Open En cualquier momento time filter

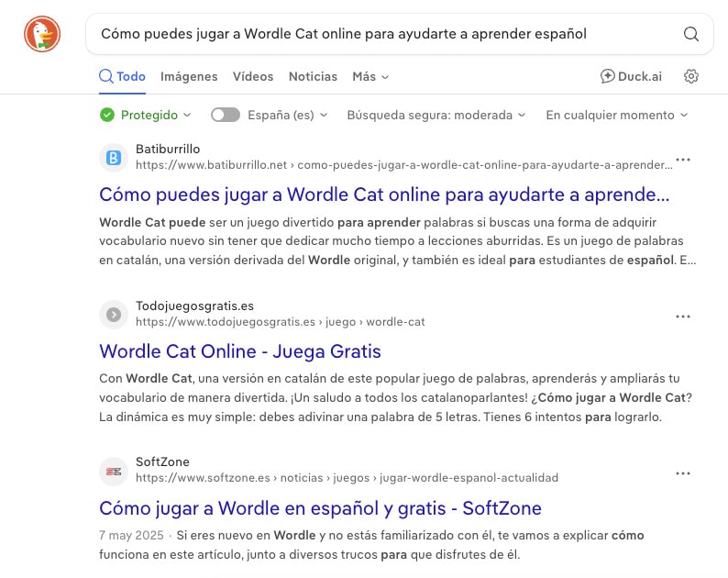[616, 115]
